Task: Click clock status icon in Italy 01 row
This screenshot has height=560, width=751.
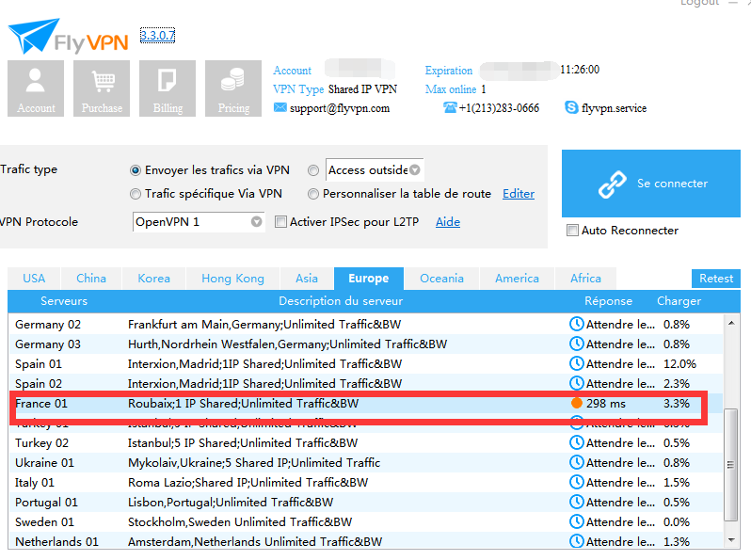Action: [577, 482]
